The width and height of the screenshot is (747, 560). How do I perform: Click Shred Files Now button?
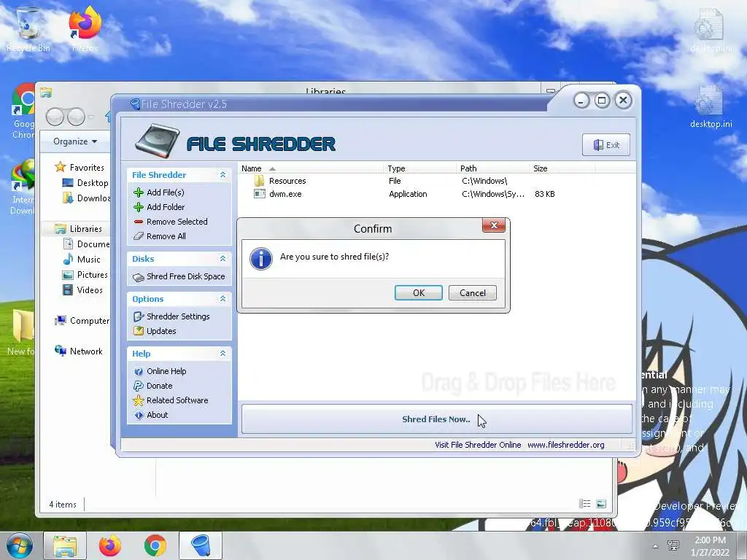(x=436, y=419)
